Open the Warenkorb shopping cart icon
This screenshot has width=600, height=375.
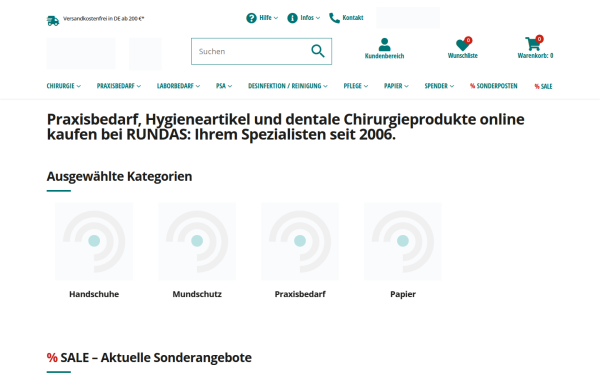click(532, 44)
